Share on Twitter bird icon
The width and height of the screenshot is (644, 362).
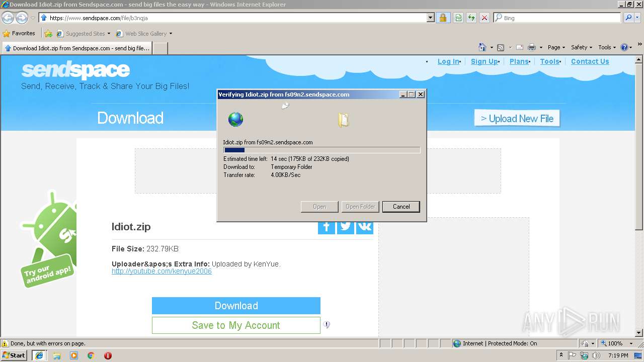pyautogui.click(x=346, y=226)
